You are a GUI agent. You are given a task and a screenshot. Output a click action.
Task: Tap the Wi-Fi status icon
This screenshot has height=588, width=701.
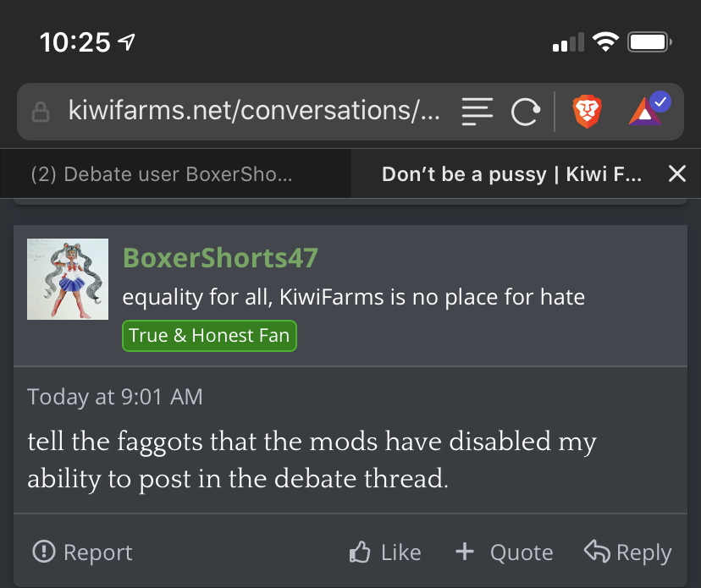point(605,42)
